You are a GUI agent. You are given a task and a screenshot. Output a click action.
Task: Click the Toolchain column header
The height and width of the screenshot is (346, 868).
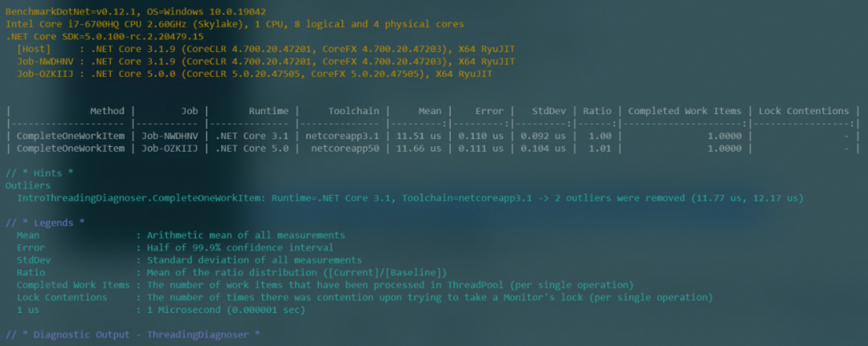click(354, 111)
